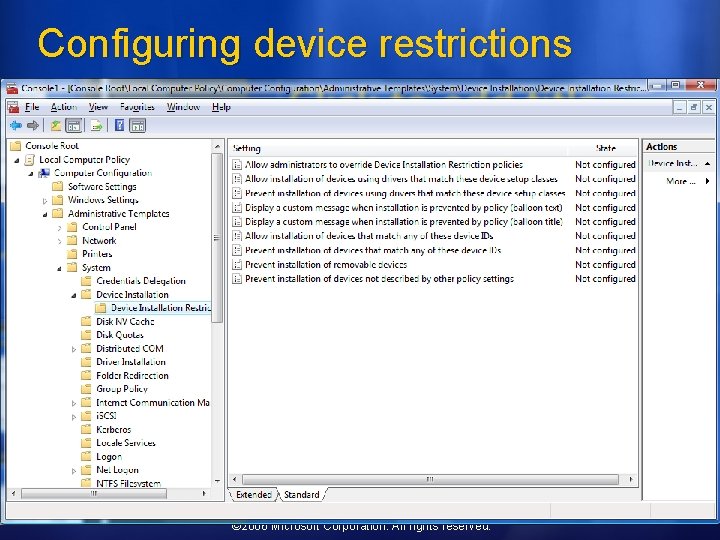Switch to the Standard tab

302,495
